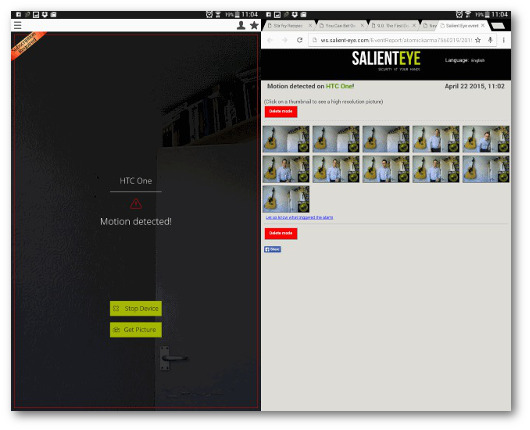This screenshot has width=530, height=430.
Task: Open the browser three-dot overflow menu
Action: point(504,40)
